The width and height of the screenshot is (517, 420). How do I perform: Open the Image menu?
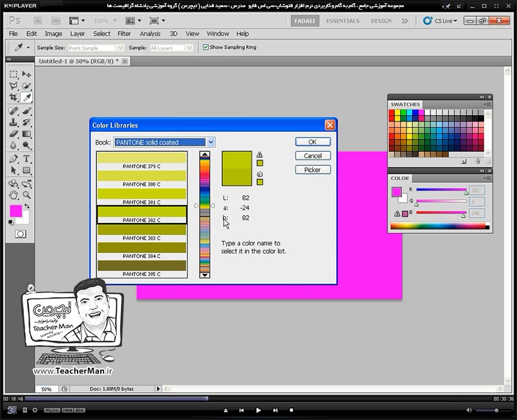click(54, 34)
